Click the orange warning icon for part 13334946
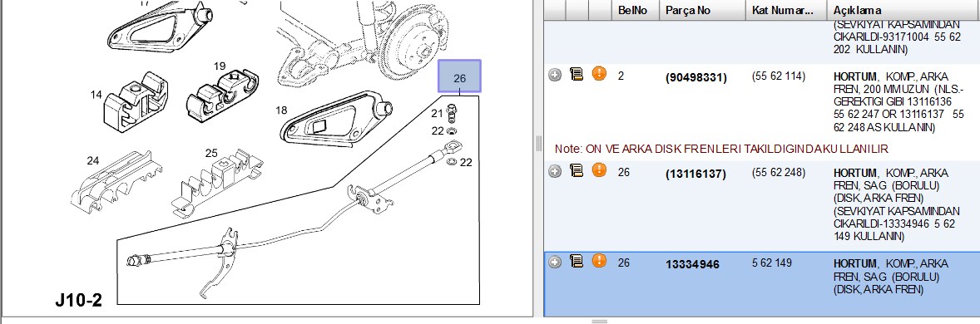980x324 pixels. tap(599, 261)
